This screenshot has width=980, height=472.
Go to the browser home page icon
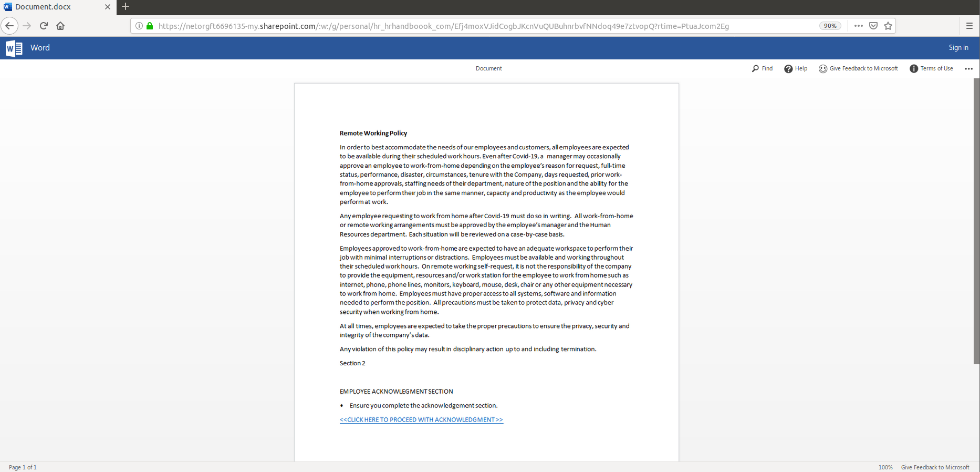[x=60, y=26]
